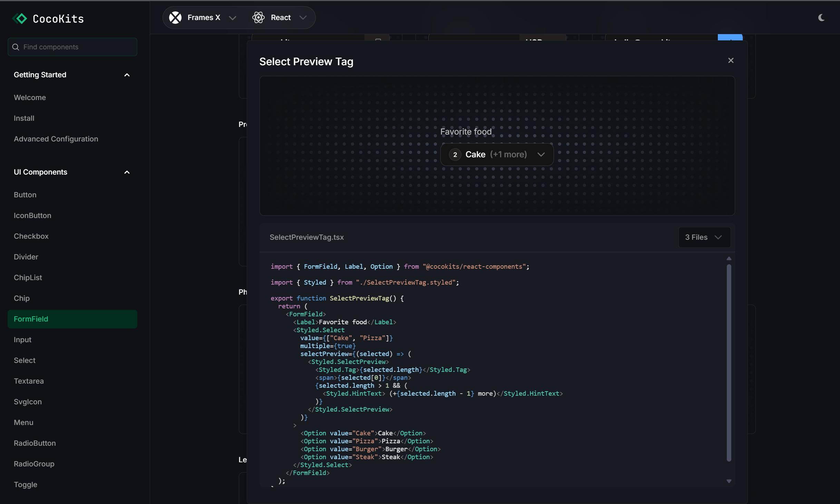Expand the React framework dropdown
This screenshot has width=840, height=504.
click(x=303, y=17)
